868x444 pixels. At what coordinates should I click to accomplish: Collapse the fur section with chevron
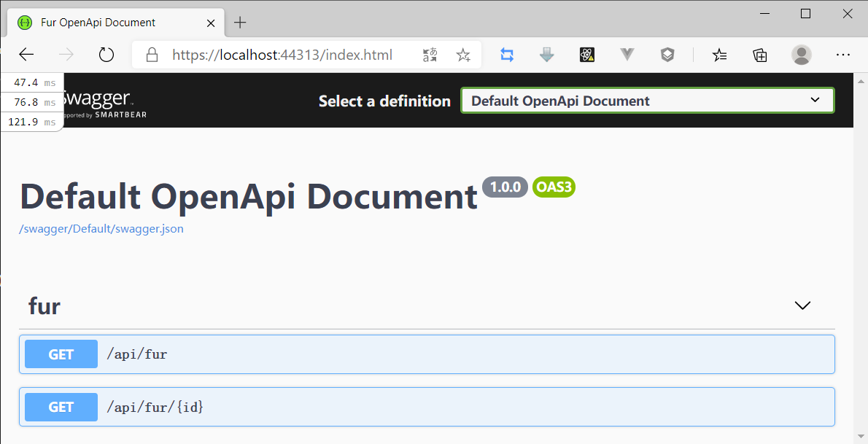click(802, 305)
